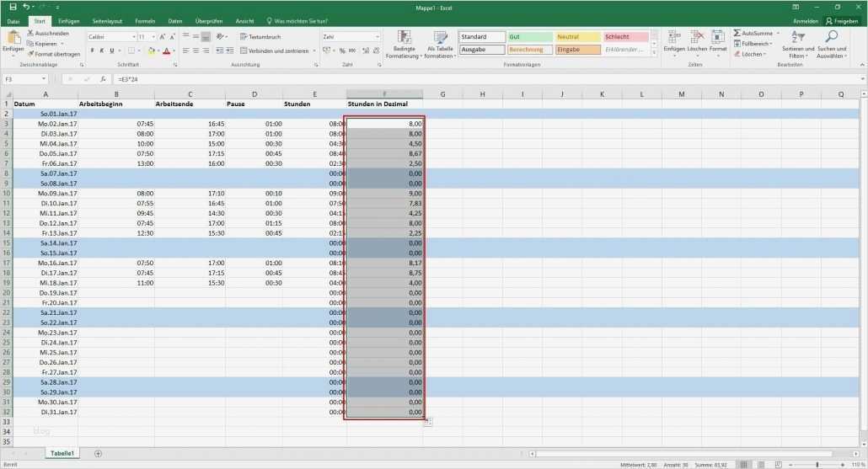Click the center-align text icon
This screenshot has height=469, width=868.
pos(196,51)
